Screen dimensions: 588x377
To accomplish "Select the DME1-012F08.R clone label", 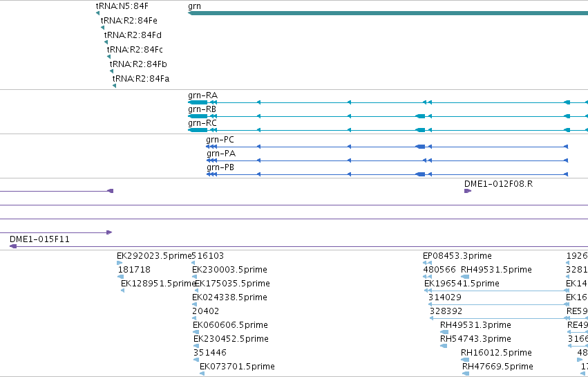I will 498,184.
